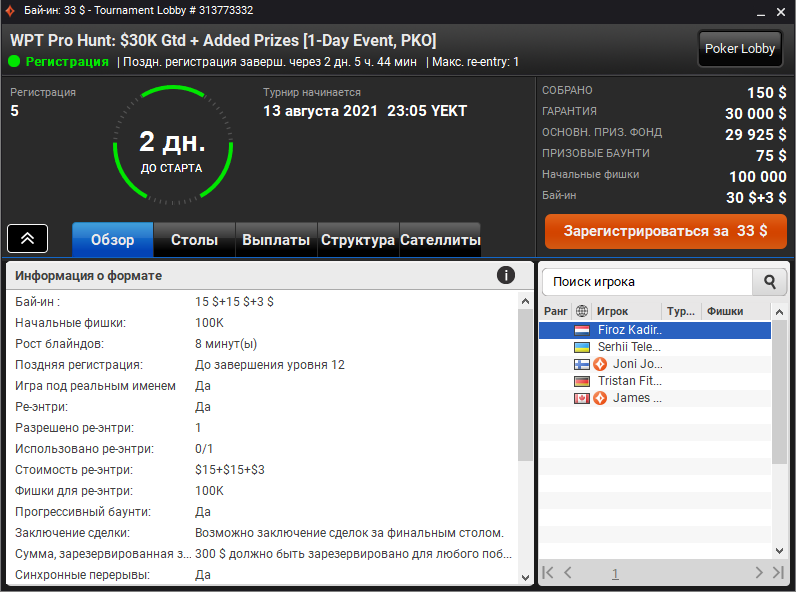796x592 pixels.
Task: Click the Finland flag beside Joni Jo
Action: [582, 364]
